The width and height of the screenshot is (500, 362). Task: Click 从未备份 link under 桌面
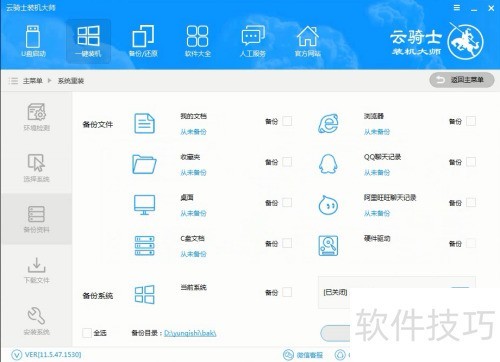pos(193,213)
